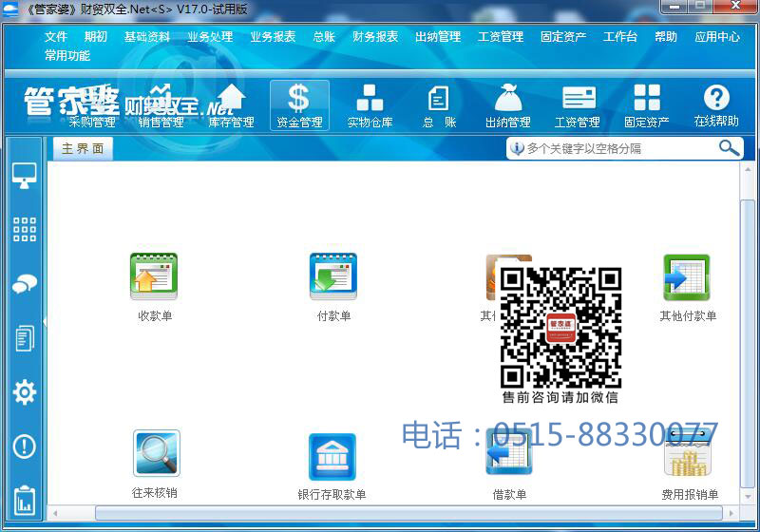Open the 银行存取款单 bank icon
The image size is (760, 532).
point(332,466)
